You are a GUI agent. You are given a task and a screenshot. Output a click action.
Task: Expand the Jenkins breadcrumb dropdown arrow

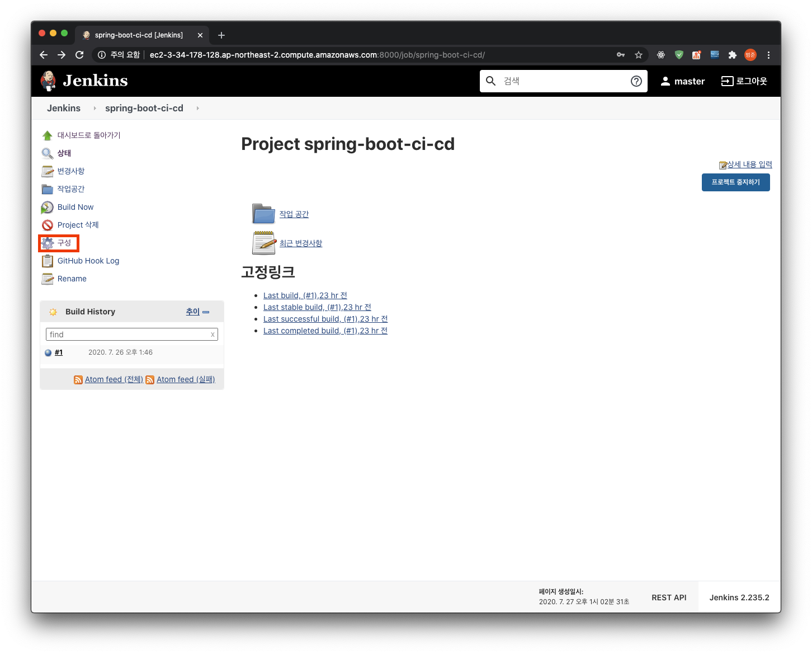(x=95, y=109)
